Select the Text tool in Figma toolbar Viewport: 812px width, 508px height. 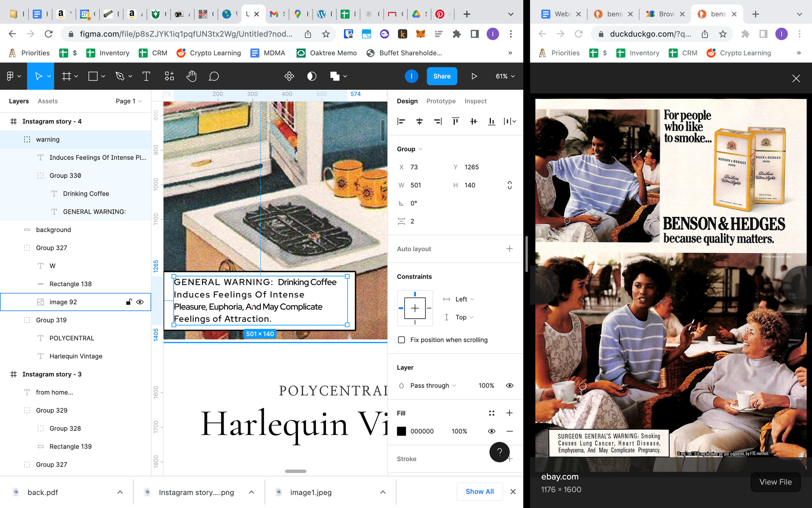point(146,76)
